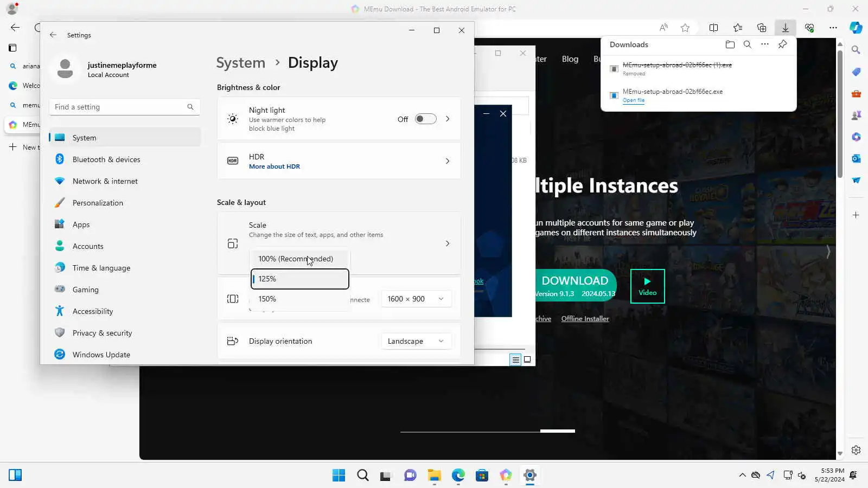
Task: Open the Offline Installer link
Action: (x=585, y=319)
